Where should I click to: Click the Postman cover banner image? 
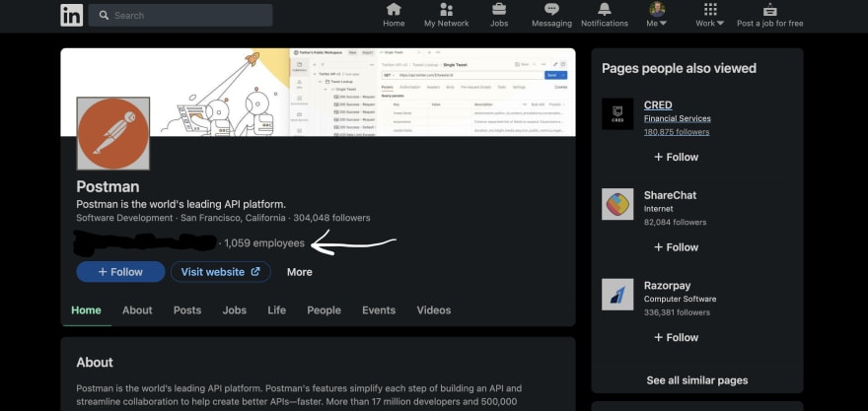point(318,92)
